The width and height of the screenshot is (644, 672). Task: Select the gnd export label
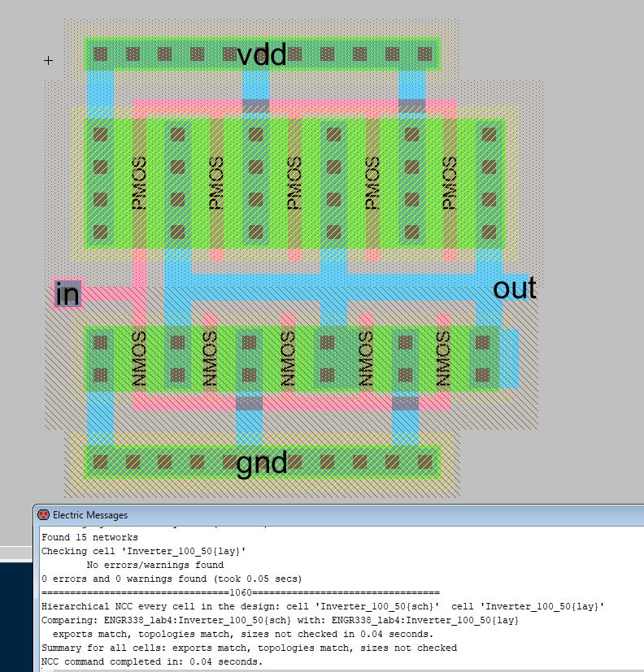[x=262, y=462]
